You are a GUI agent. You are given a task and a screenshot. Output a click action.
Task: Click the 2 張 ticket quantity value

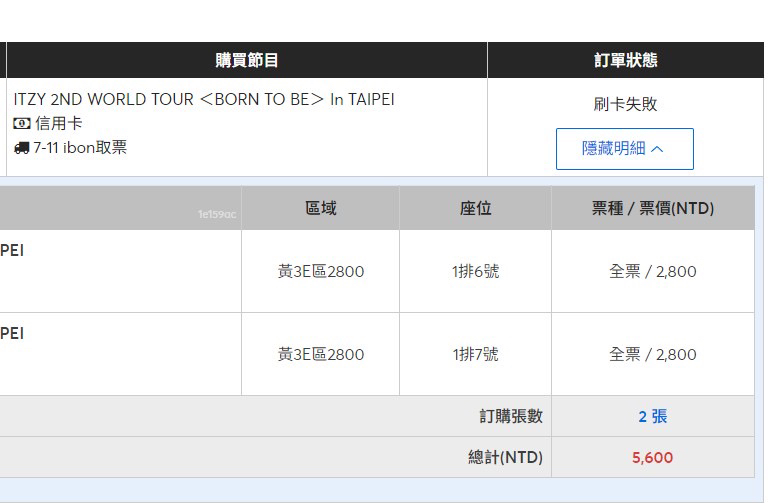[x=652, y=416]
